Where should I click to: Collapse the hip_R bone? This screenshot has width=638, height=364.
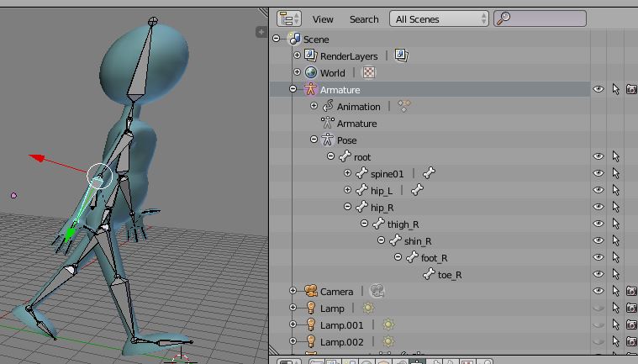(x=347, y=207)
